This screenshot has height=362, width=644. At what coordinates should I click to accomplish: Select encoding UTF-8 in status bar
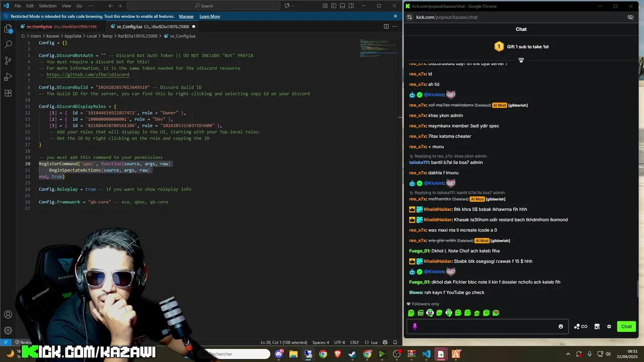(340, 342)
